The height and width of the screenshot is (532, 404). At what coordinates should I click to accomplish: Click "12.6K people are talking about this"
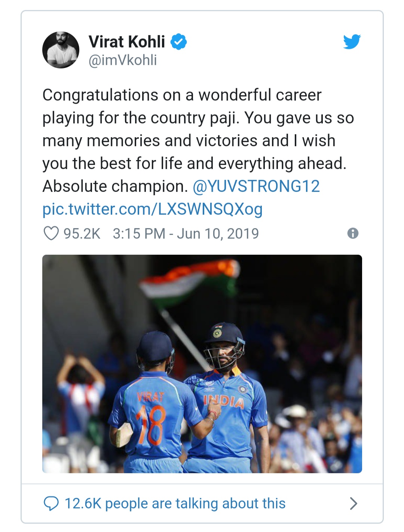click(175, 504)
